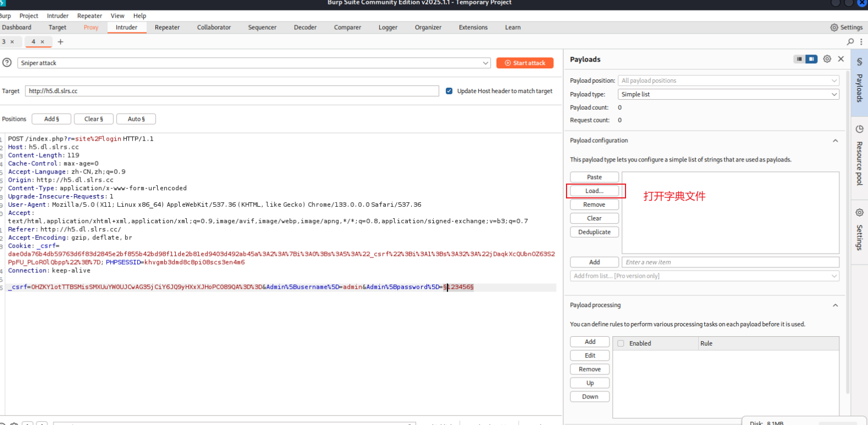Add a new Intruder tab with plus
The image size is (868, 425).
coord(61,42)
